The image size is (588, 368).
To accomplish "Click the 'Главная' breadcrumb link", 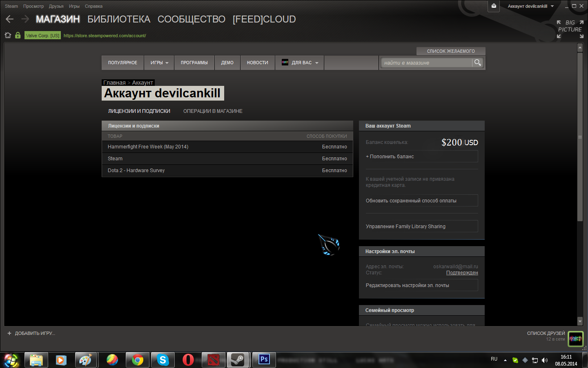I will pos(114,83).
